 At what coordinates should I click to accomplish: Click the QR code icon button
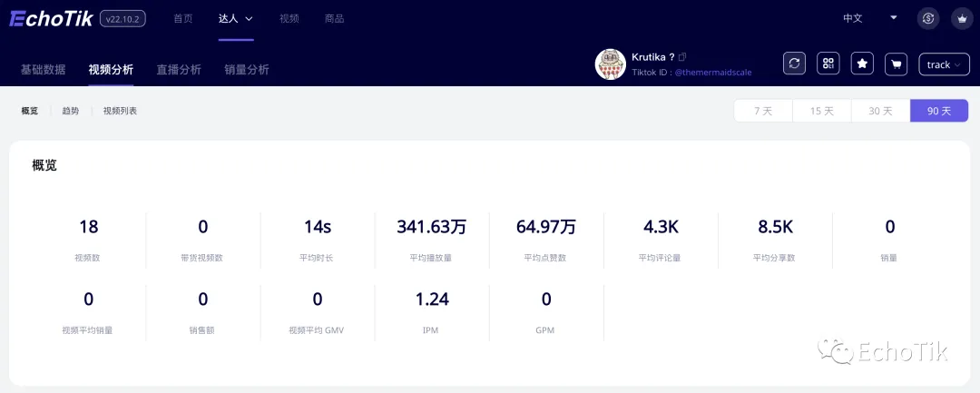click(828, 64)
